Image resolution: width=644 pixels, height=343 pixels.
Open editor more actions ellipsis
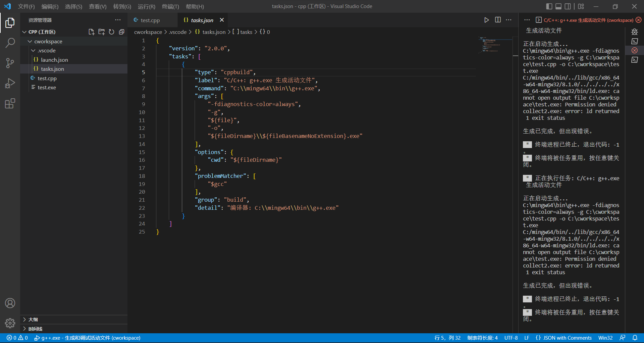click(509, 20)
